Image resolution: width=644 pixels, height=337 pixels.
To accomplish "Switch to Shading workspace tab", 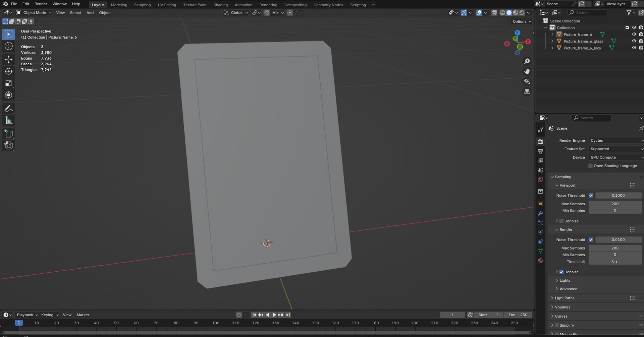I will (220, 5).
